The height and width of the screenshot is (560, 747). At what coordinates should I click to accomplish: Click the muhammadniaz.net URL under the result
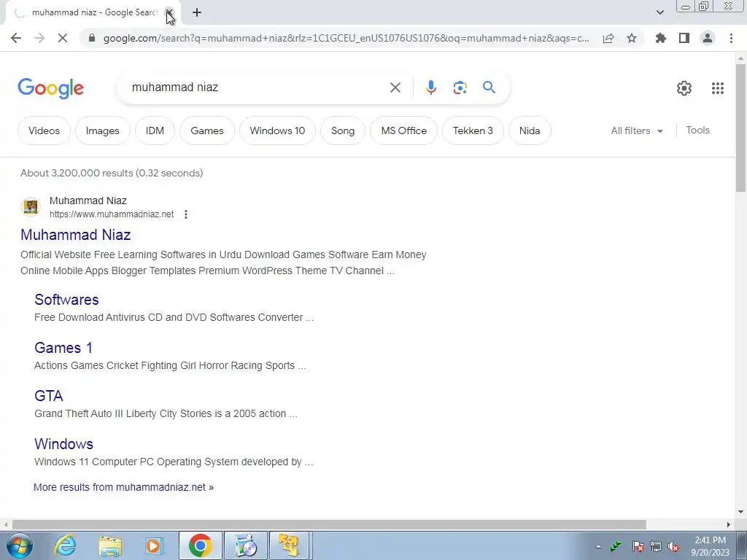pos(112,214)
